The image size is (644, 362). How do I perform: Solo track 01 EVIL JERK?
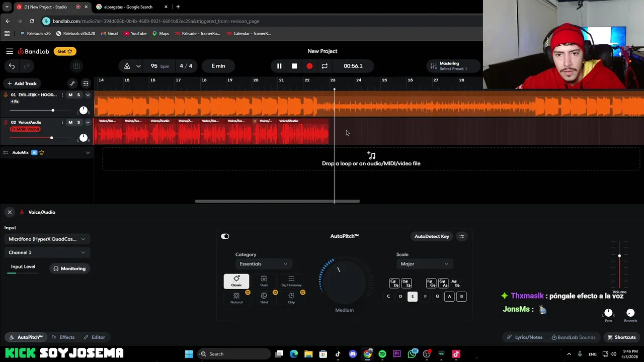78,95
